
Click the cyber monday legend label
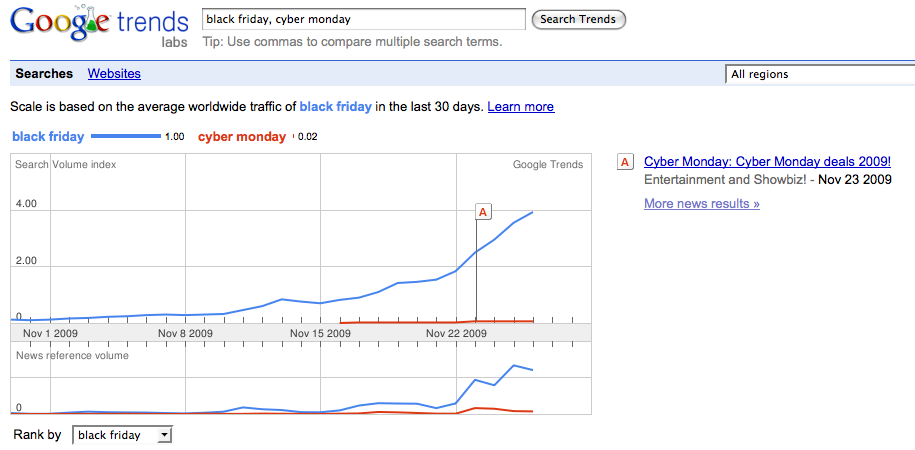[242, 137]
